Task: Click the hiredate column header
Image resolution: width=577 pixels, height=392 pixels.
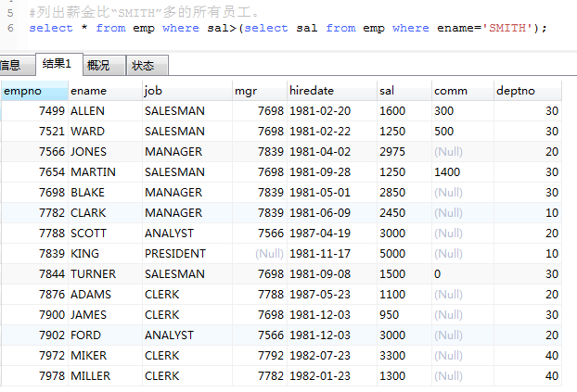Action: coord(332,91)
